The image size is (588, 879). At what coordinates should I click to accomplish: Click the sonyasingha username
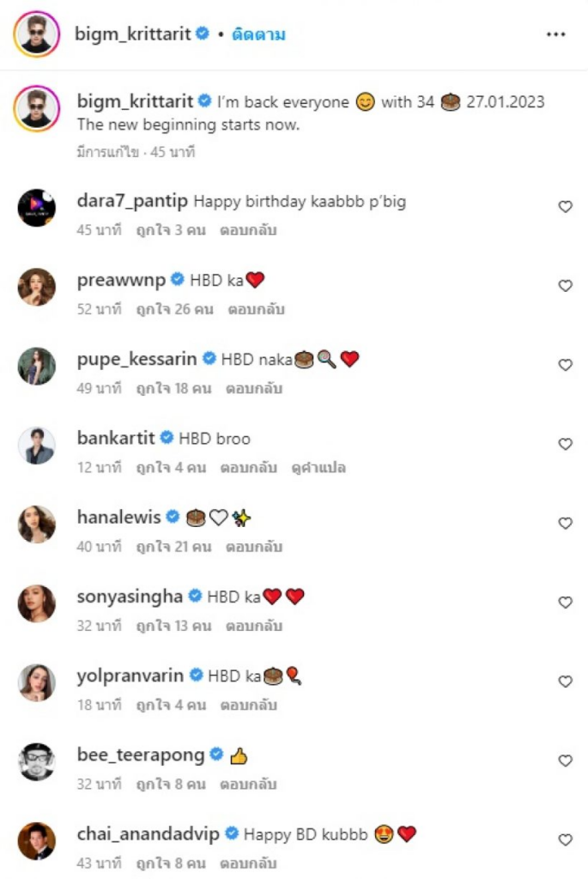(130, 596)
